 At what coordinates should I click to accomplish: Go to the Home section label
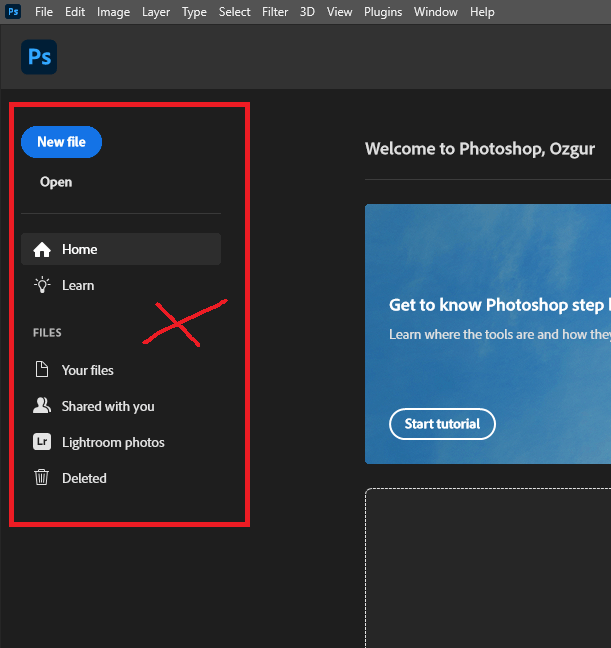pos(79,249)
